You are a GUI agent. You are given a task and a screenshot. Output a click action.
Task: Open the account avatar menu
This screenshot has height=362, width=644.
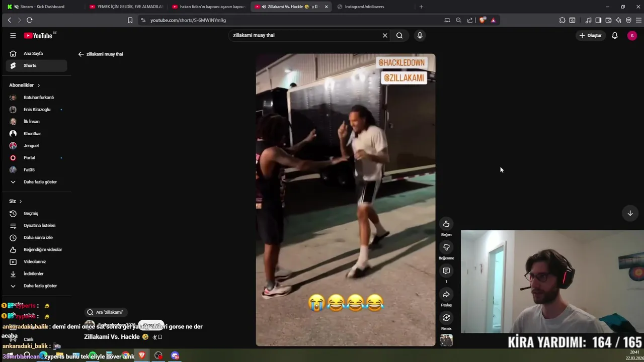pyautogui.click(x=632, y=35)
